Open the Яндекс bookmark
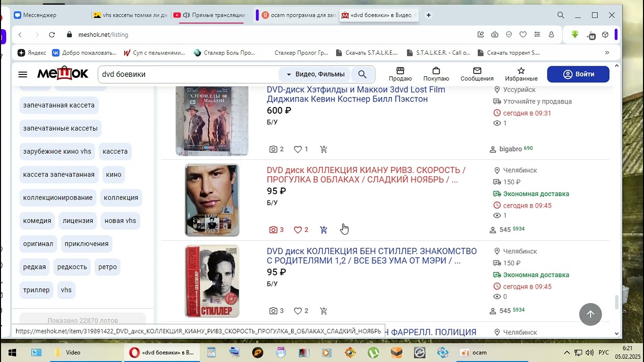 click(32, 52)
